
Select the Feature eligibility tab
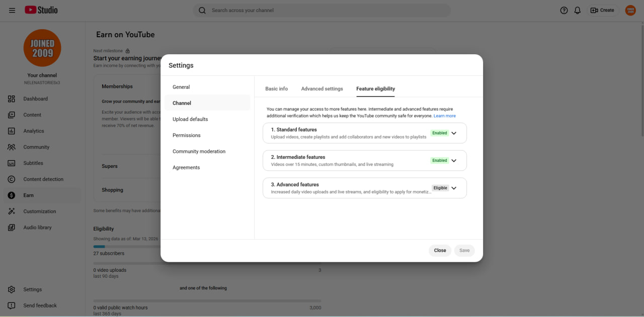point(375,89)
